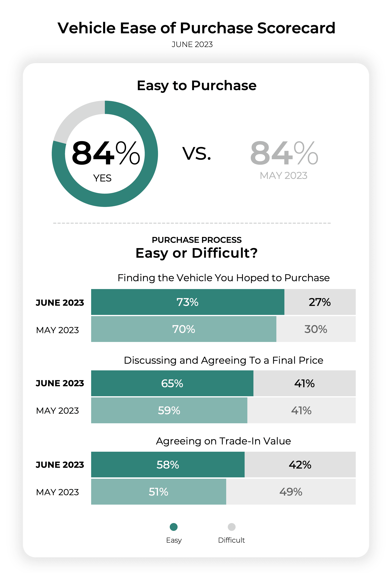Click the 27% difficult bar segment
Image resolution: width=392 pixels, height=573 pixels.
(320, 302)
